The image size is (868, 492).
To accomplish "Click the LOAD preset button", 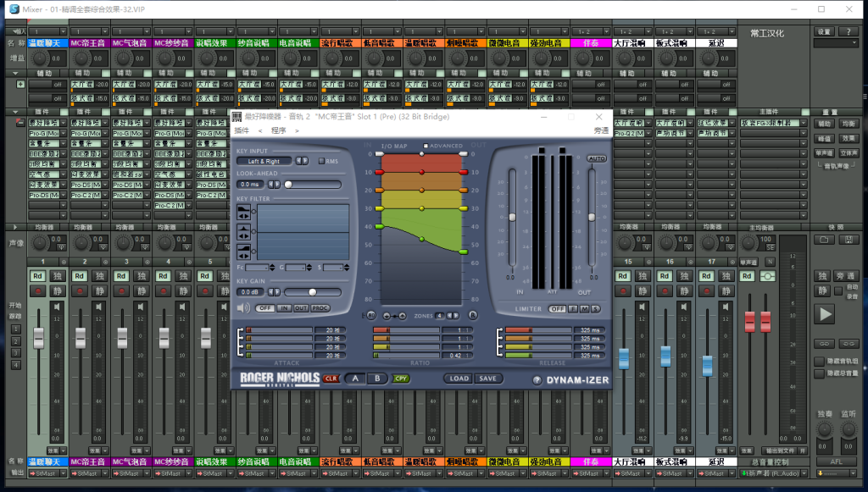I will [459, 379].
